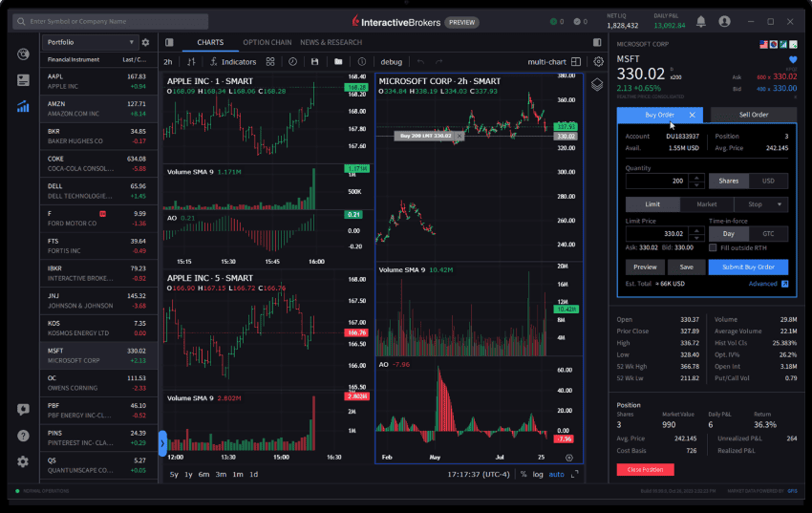Click the Save order button
This screenshot has height=513, width=812.
[x=686, y=267]
